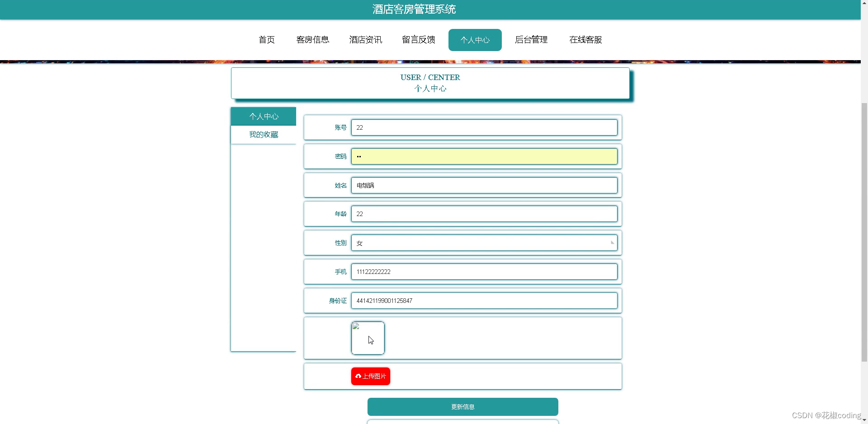
Task: Open the 酒店资讯 page
Action: click(x=365, y=40)
